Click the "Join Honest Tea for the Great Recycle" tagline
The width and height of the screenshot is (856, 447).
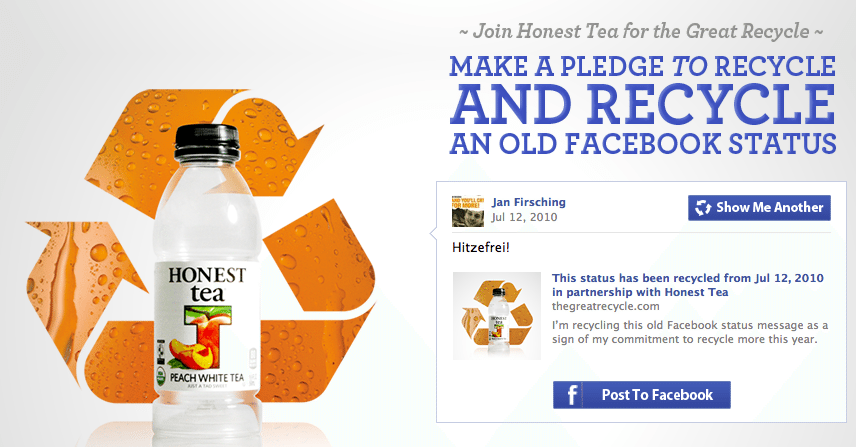[641, 31]
